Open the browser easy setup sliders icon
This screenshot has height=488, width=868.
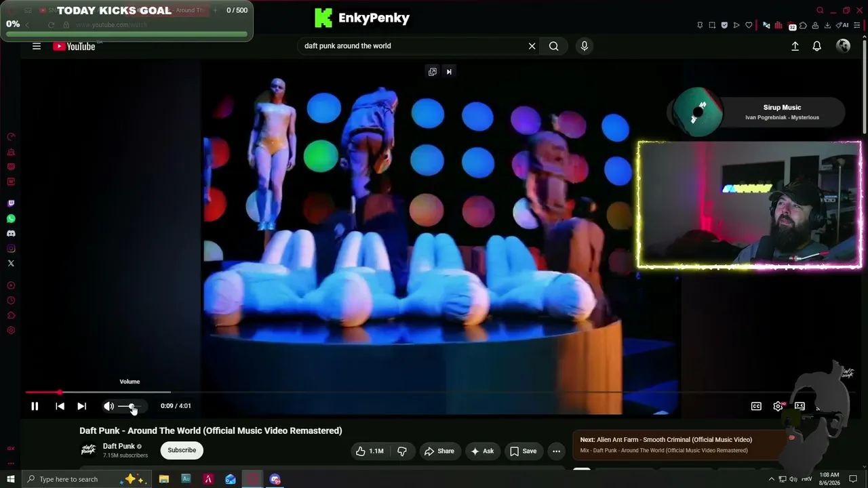click(x=858, y=25)
